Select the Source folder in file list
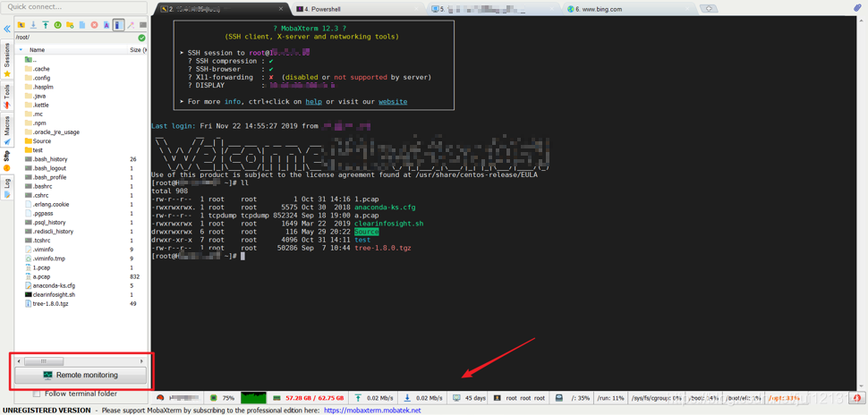 (x=38, y=141)
